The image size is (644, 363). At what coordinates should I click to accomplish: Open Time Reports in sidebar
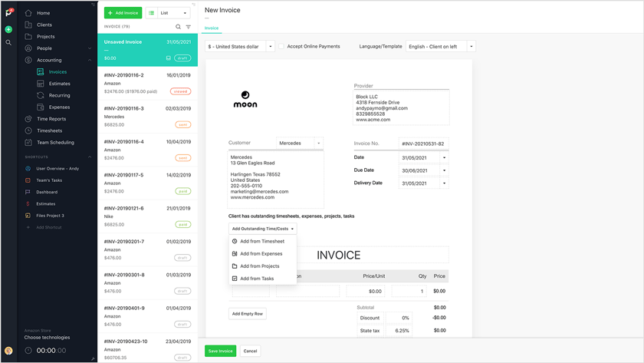tap(51, 119)
